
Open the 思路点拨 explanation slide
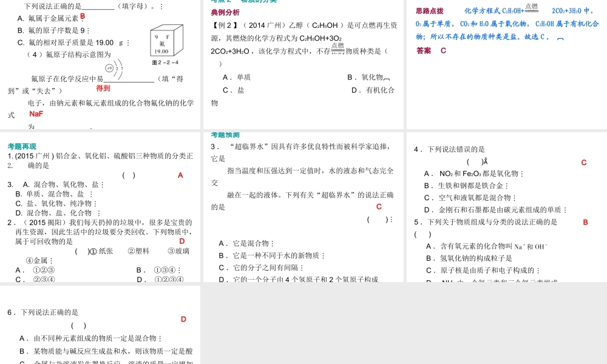click(x=507, y=64)
